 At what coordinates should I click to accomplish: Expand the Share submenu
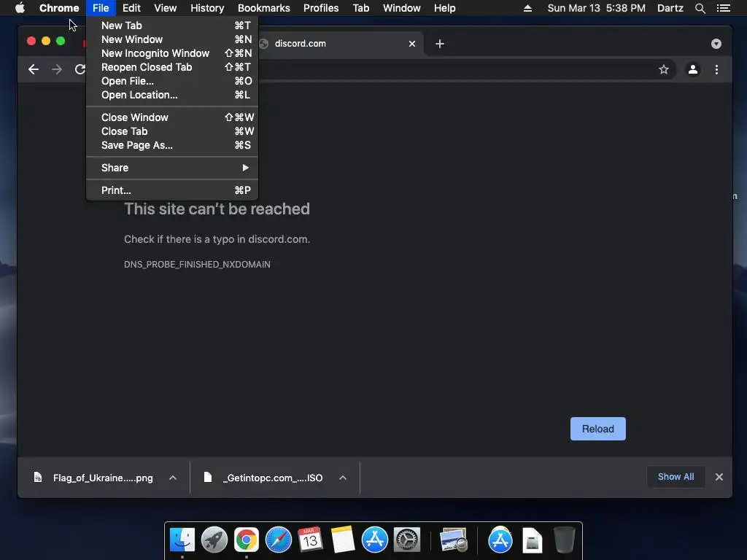(172, 168)
